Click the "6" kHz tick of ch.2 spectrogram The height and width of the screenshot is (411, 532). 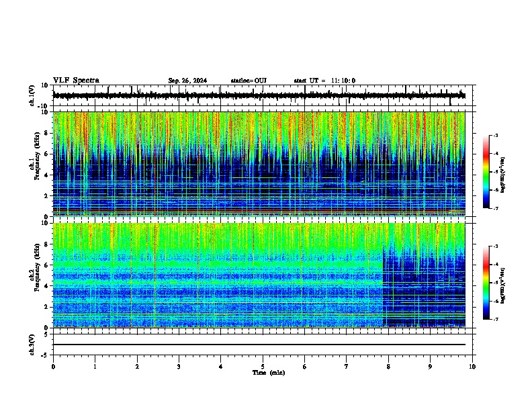[x=48, y=265]
